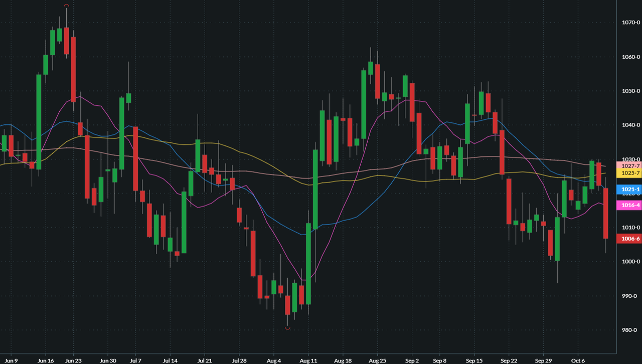Select the 1027-7 moving average price label
Image resolution: width=642 pixels, height=364 pixels.
[630, 165]
